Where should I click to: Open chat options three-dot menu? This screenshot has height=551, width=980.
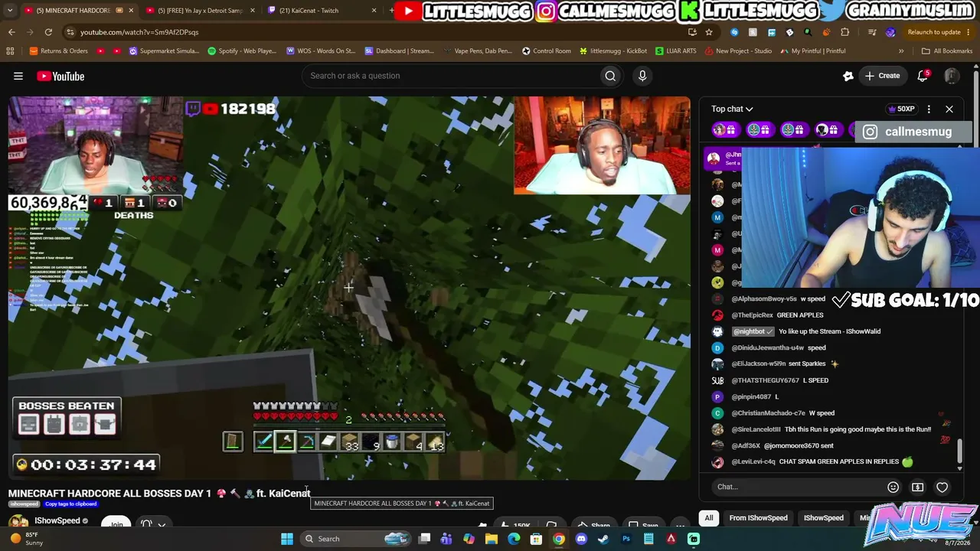click(929, 109)
